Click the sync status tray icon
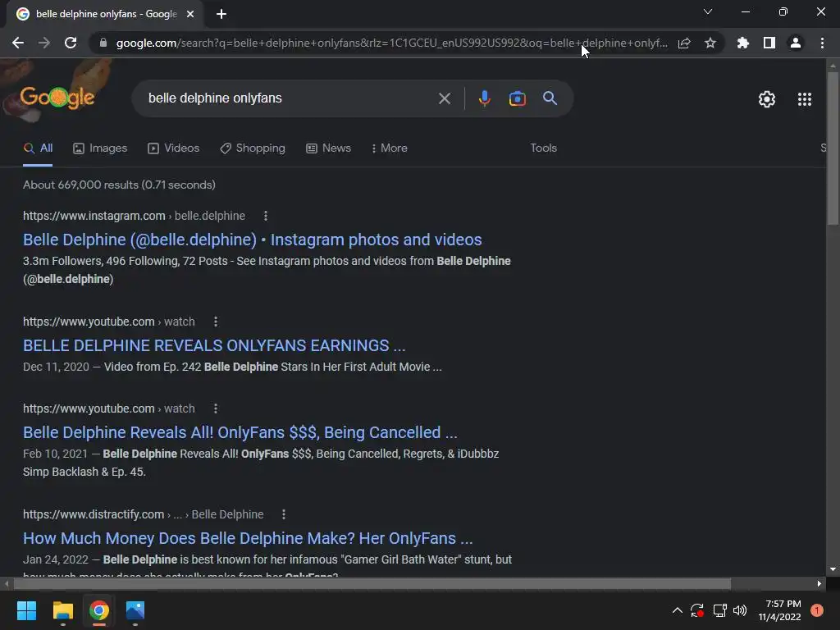 pyautogui.click(x=697, y=610)
